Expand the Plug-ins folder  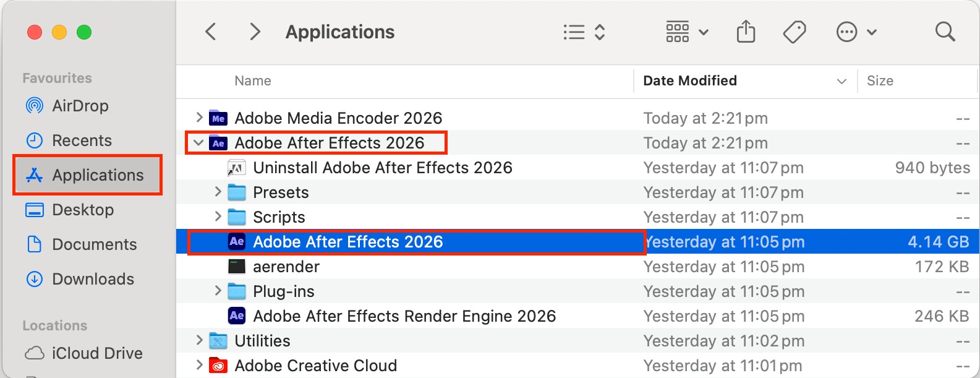(217, 291)
